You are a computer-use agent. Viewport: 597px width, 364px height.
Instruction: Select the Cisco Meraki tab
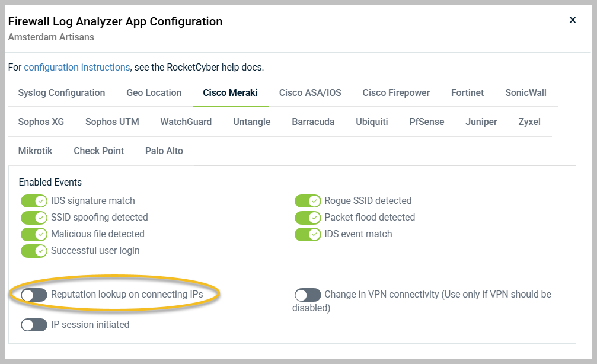230,92
